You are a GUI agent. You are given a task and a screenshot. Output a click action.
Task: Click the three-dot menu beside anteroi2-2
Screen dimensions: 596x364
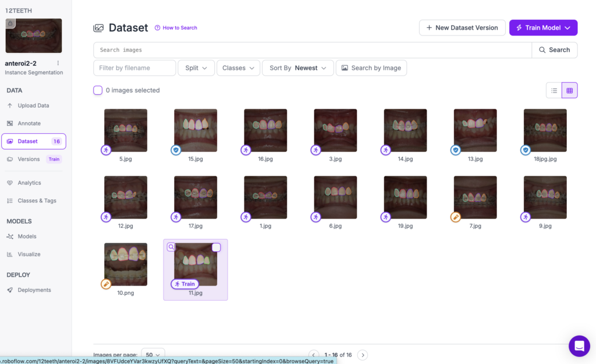pyautogui.click(x=58, y=63)
